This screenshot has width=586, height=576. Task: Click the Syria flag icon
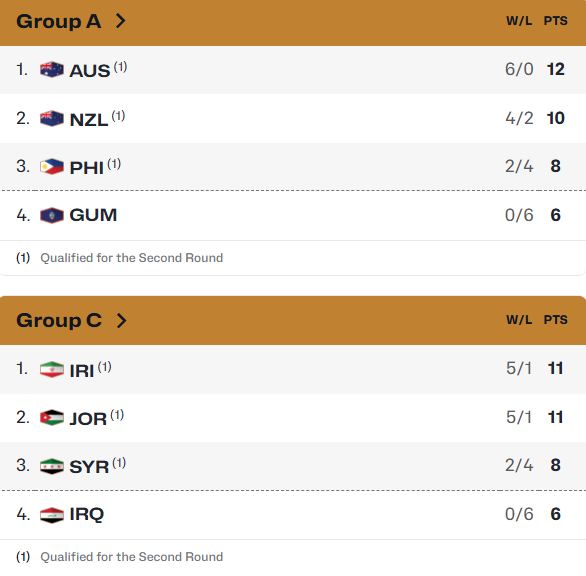pyautogui.click(x=52, y=466)
